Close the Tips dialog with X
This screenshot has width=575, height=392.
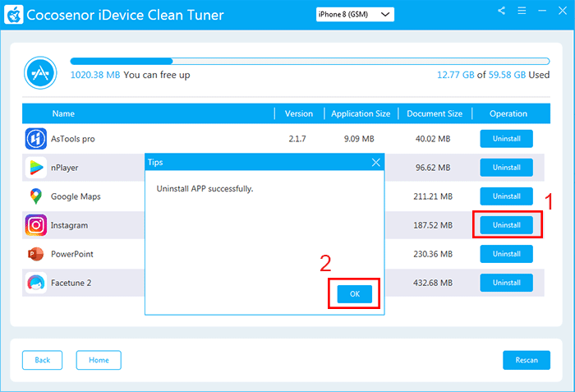coord(376,162)
